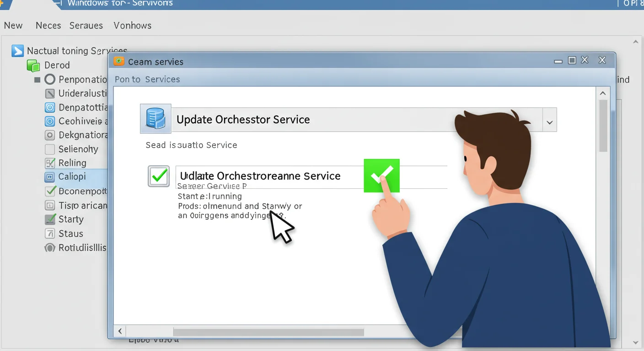Select the blue arrow Nactual toning Services icon

[17, 51]
